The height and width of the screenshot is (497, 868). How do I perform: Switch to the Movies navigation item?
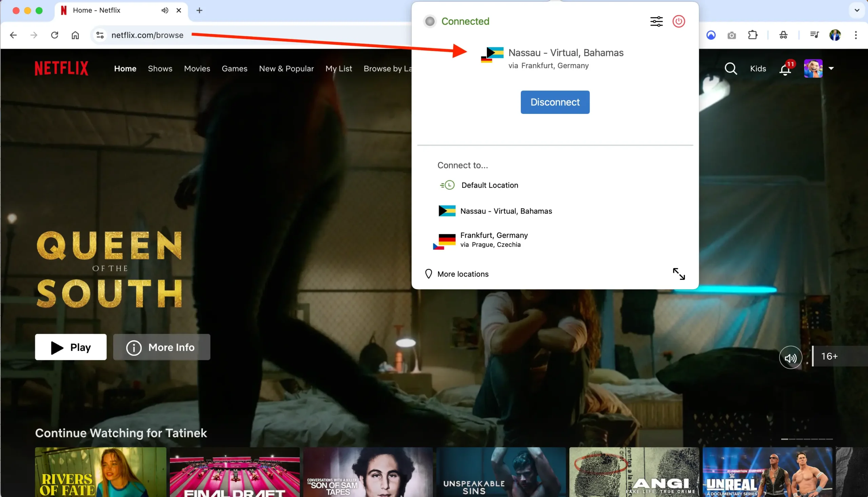click(x=197, y=68)
